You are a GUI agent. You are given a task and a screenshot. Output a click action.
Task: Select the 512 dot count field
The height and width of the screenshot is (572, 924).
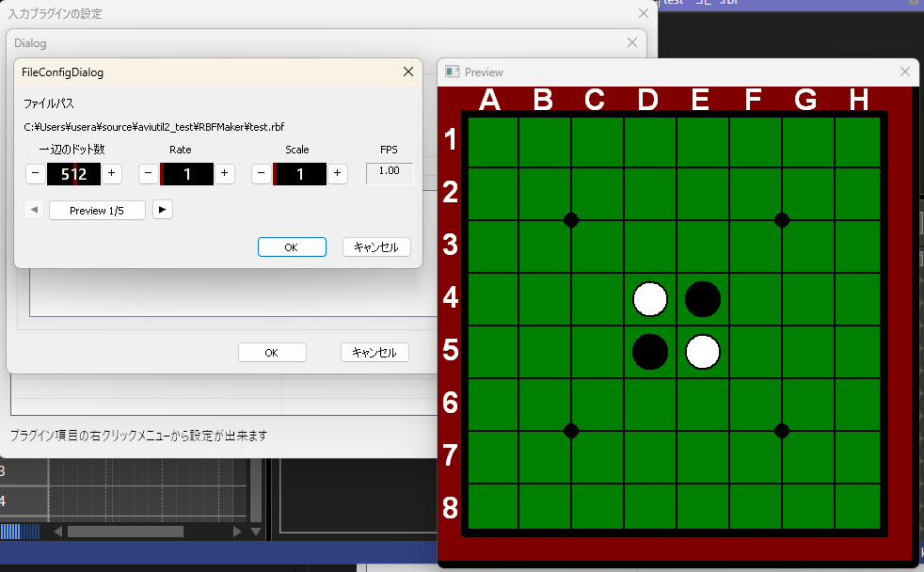tap(73, 174)
